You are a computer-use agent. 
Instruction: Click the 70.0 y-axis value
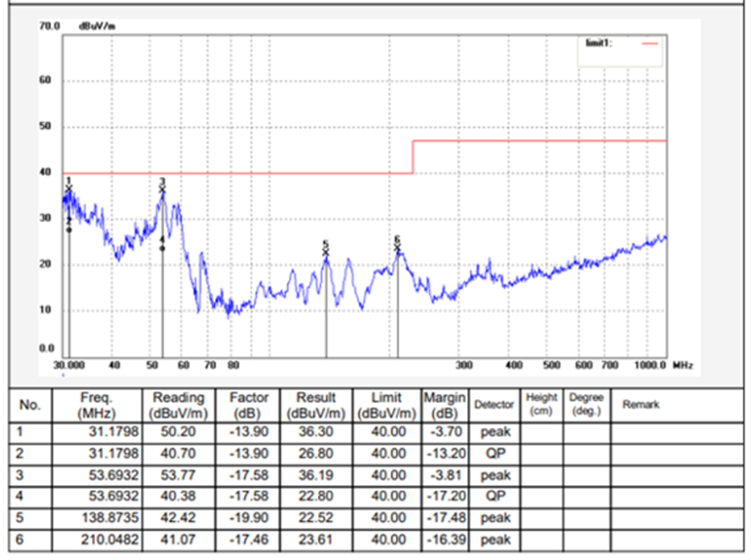(x=49, y=26)
